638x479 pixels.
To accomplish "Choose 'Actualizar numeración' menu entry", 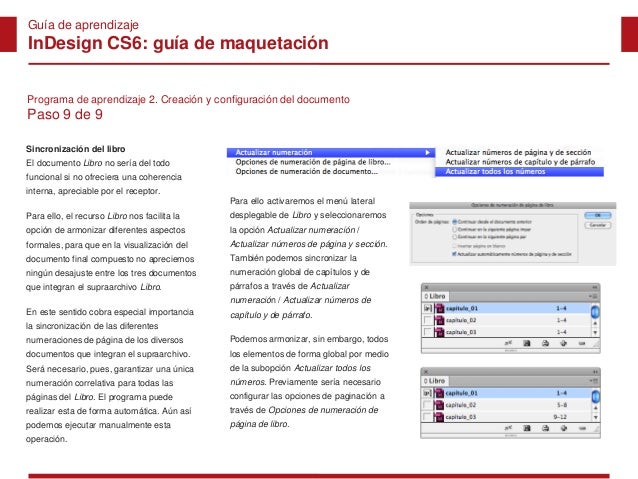I will click(331, 153).
